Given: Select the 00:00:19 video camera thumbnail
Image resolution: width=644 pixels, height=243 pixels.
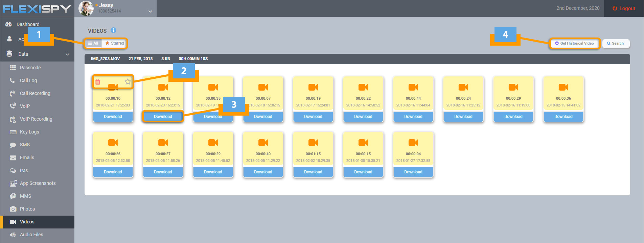Looking at the screenshot, I should (313, 87).
